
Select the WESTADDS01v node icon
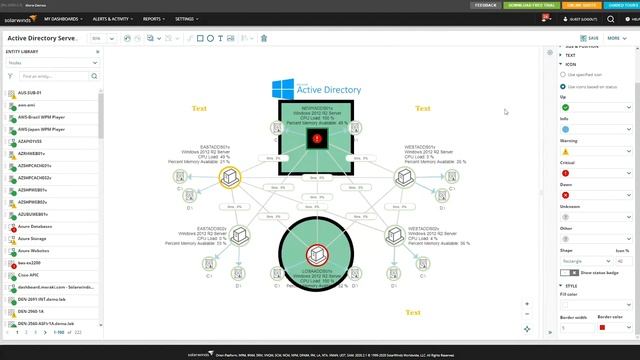(x=404, y=177)
